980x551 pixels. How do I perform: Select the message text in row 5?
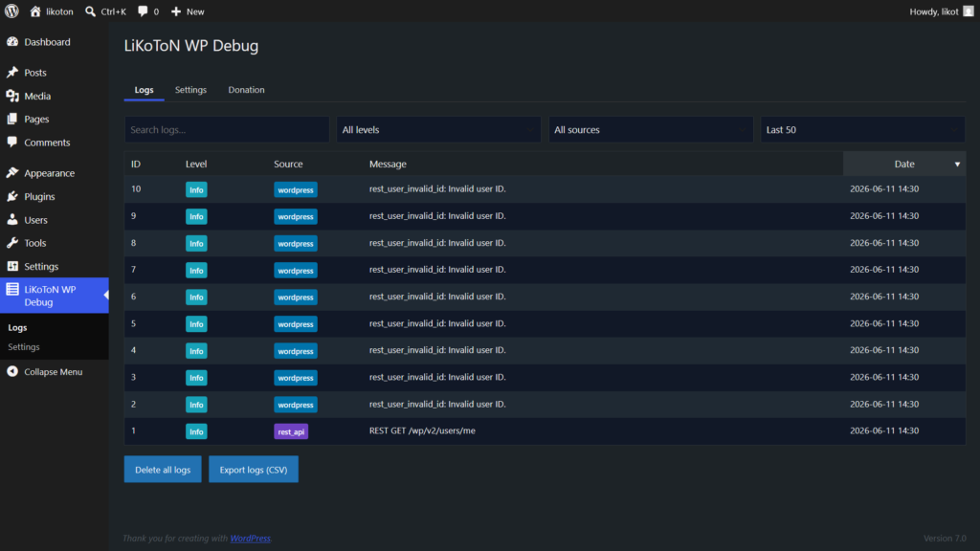pos(437,323)
